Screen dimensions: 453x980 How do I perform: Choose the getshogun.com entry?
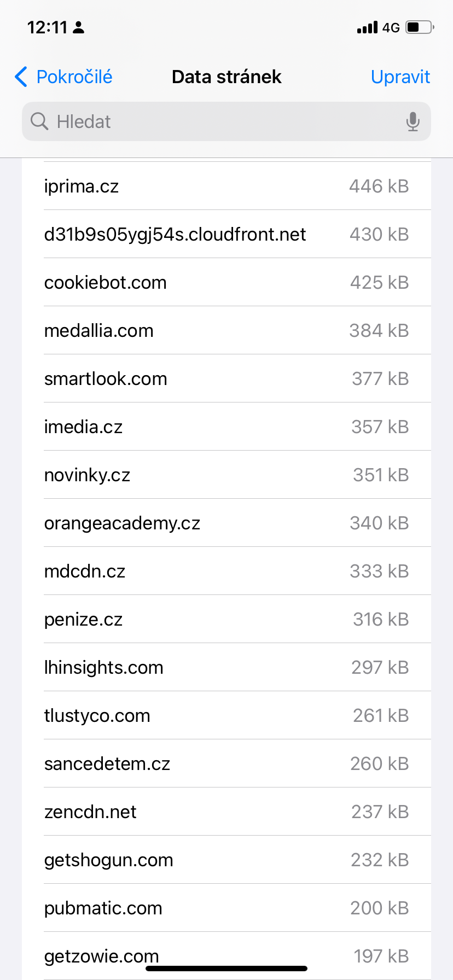(x=226, y=860)
